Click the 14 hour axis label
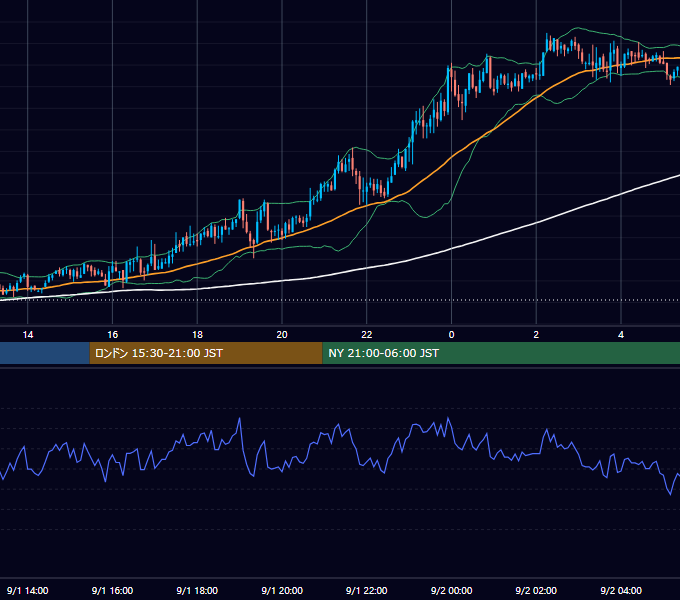Screen dimensions: 680x600 click(x=28, y=335)
